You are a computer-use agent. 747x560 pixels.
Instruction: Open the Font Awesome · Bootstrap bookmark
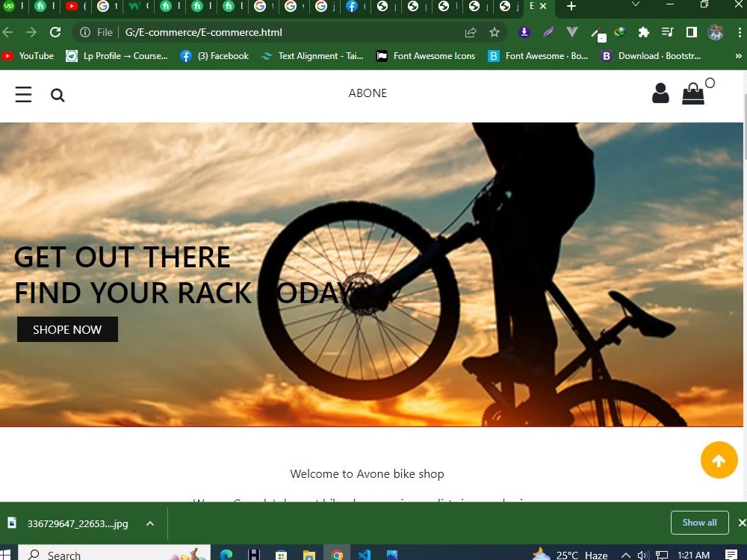538,56
